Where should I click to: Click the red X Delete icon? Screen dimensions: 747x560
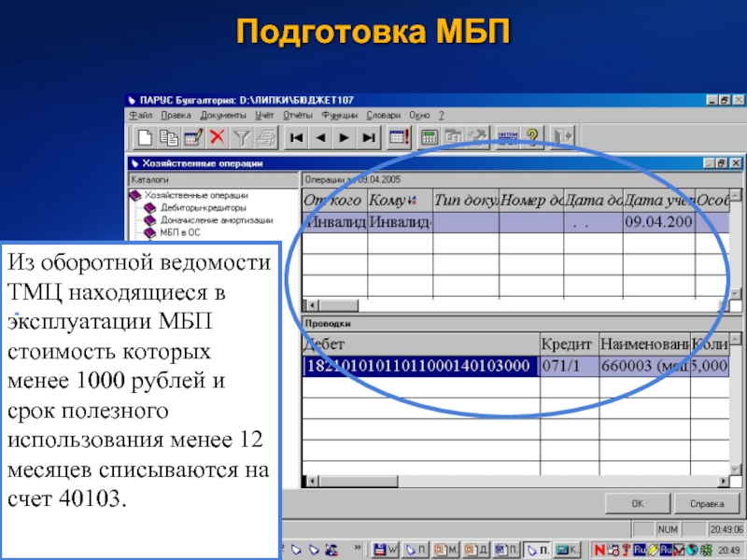coord(218,137)
